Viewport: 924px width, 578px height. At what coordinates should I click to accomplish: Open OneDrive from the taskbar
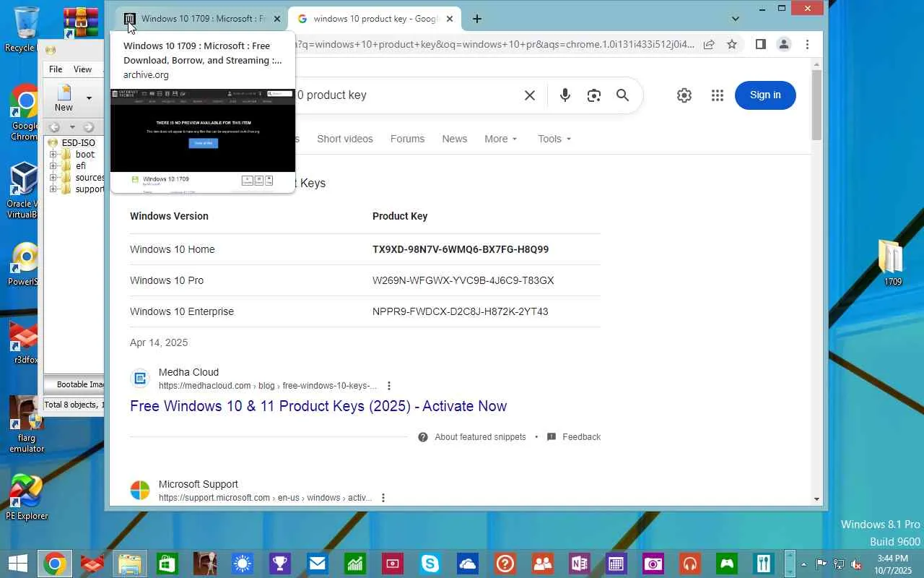(468, 564)
